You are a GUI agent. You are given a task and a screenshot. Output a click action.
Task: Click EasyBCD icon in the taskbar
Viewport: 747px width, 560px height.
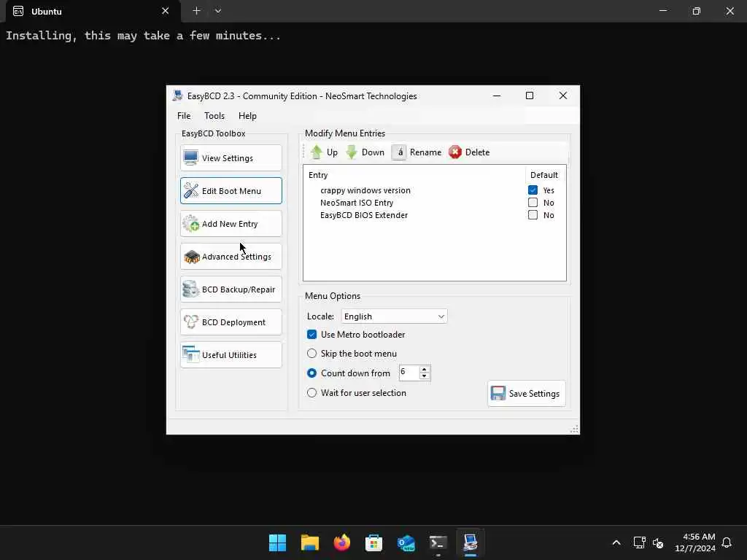(x=471, y=542)
